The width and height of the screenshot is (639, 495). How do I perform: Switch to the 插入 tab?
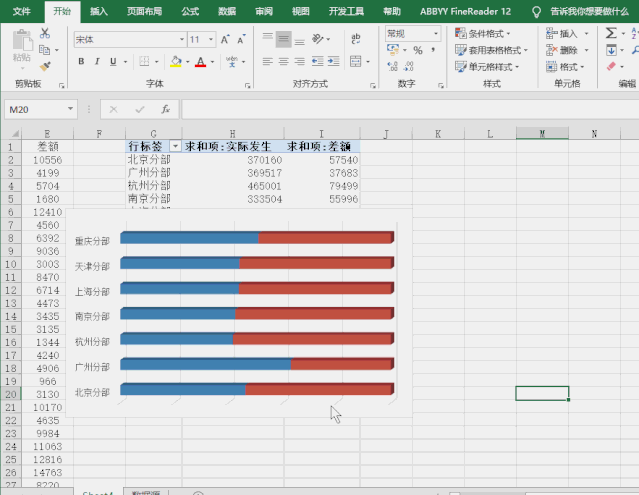[98, 11]
